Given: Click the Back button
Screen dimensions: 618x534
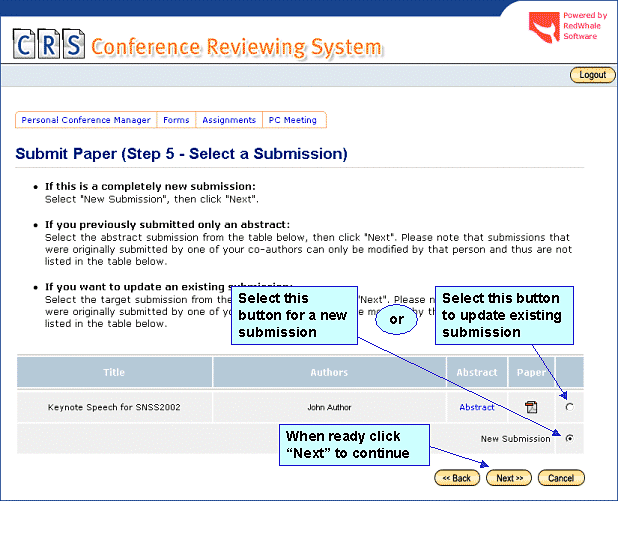Looking at the screenshot, I should [x=457, y=478].
